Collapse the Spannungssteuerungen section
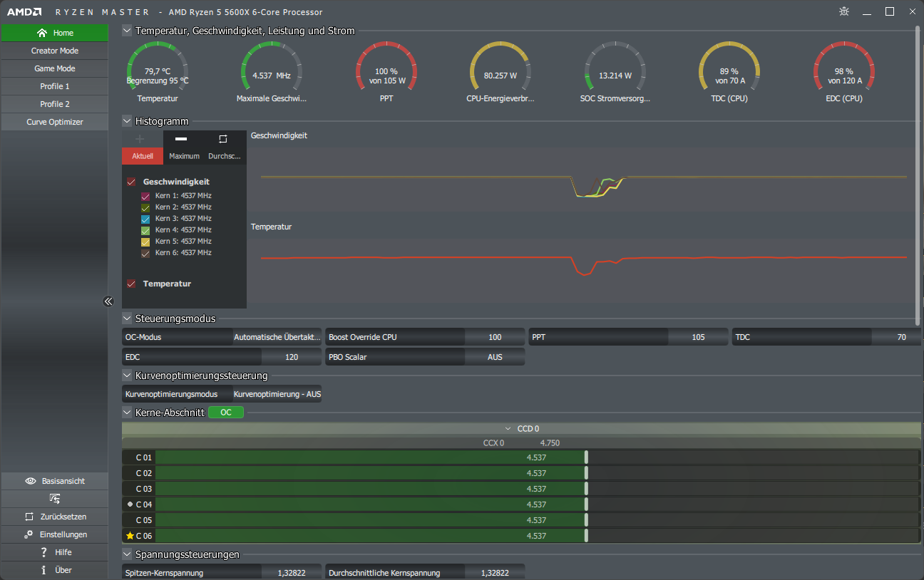Screen dimensions: 924x580 (x=127, y=554)
